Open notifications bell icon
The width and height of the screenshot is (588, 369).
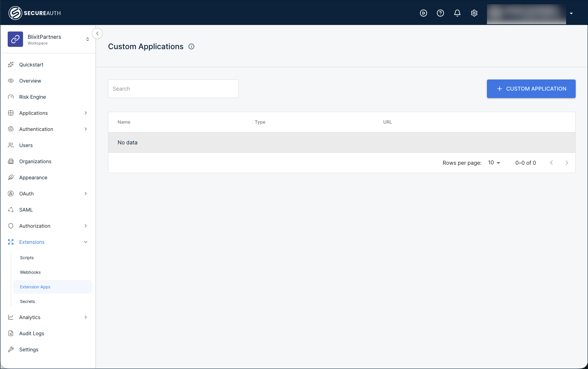tap(457, 13)
